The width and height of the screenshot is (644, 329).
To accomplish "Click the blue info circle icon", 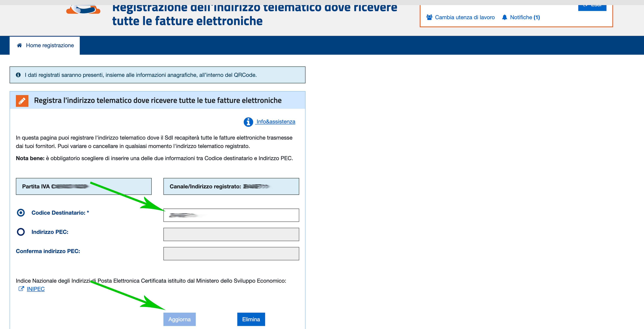I will (x=248, y=122).
